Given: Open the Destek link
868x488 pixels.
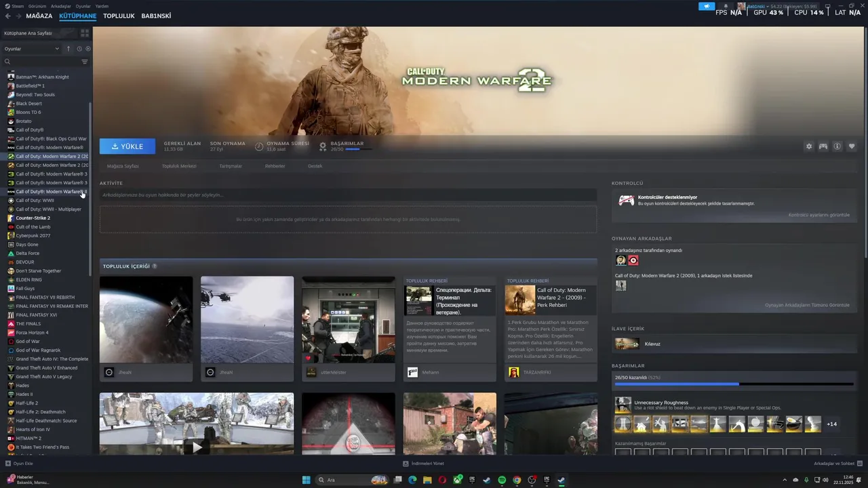Looking at the screenshot, I should coord(315,166).
